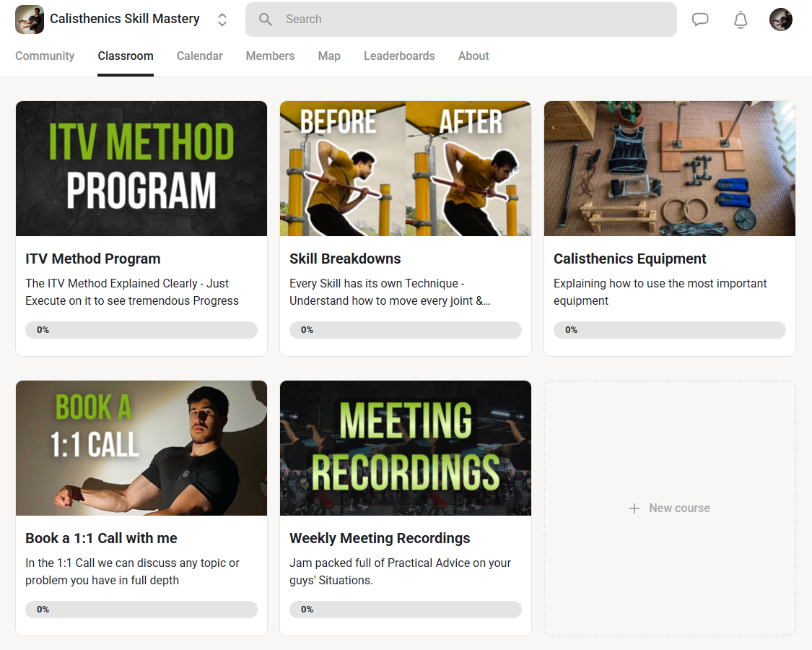This screenshot has height=650, width=812.
Task: Click the Calisthenics Skill Mastery group logo
Action: pos(30,19)
